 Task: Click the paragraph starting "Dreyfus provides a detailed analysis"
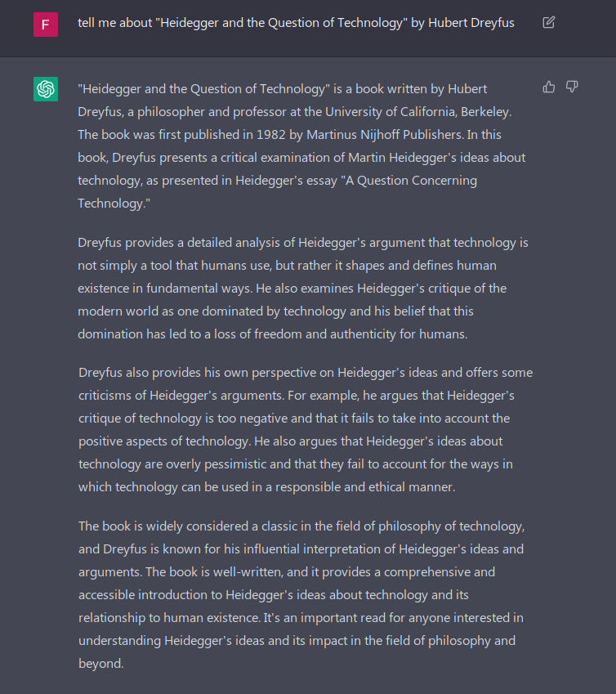(x=303, y=289)
